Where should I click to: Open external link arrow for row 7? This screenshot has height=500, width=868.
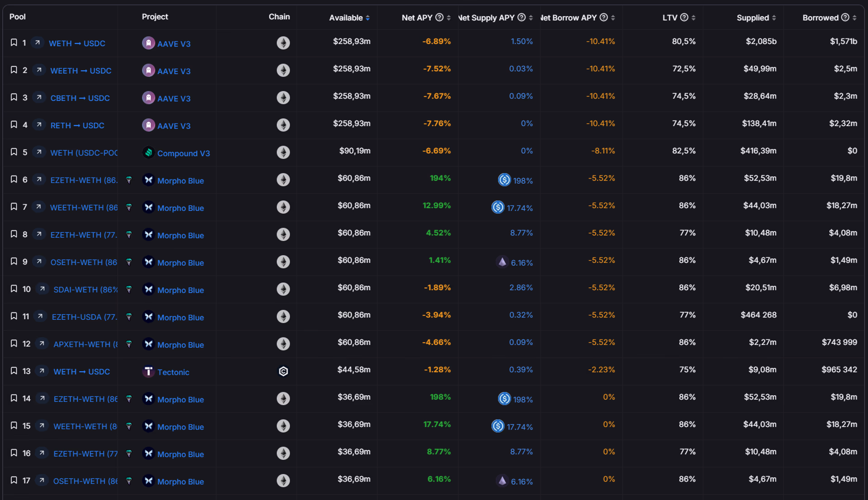pos(39,207)
